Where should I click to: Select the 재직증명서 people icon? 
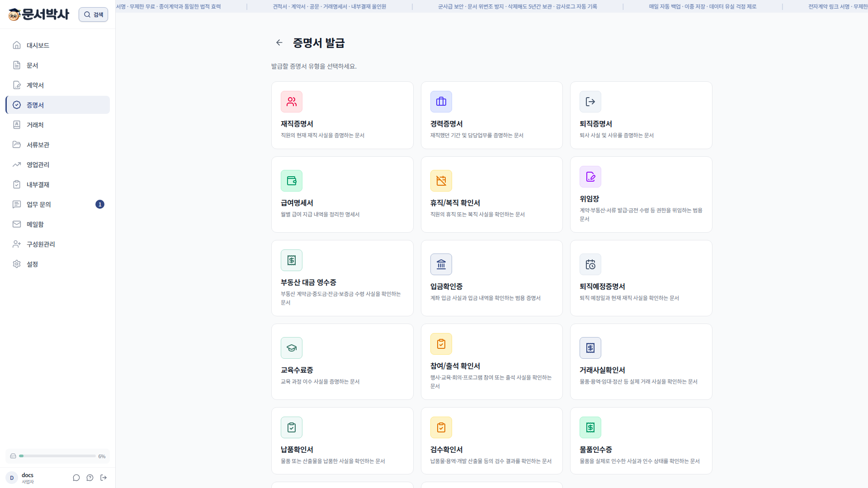pos(292,102)
